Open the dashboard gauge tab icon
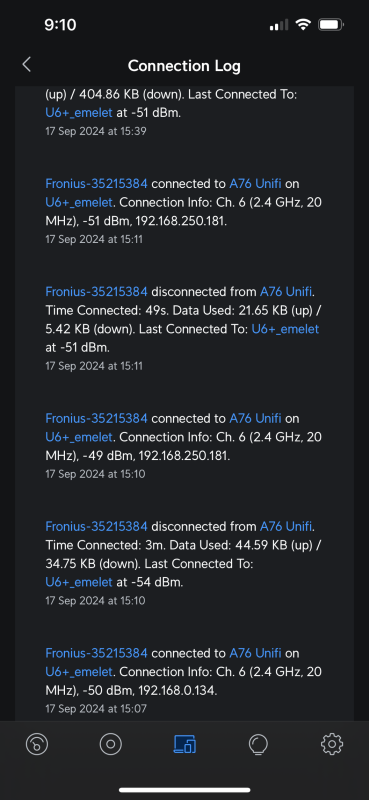 pyautogui.click(x=37, y=744)
